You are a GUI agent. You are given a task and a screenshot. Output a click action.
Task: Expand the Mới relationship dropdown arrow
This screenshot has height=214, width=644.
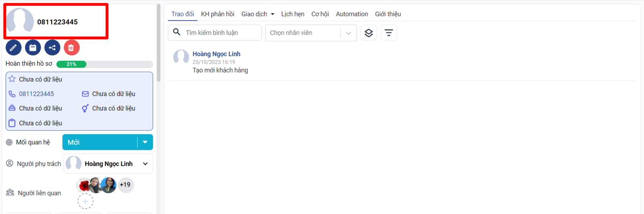point(145,142)
